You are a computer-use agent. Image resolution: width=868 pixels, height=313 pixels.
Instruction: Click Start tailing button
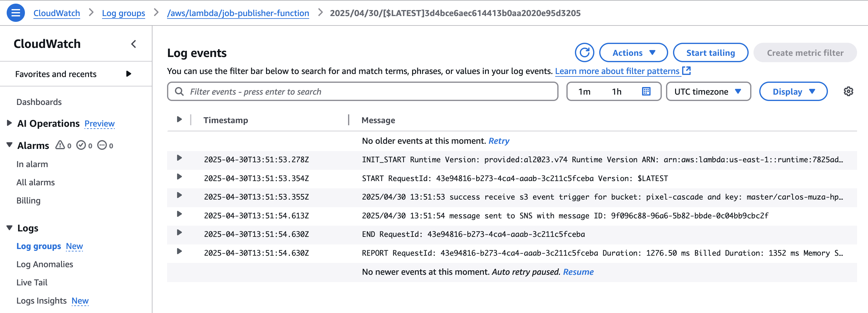(x=710, y=52)
